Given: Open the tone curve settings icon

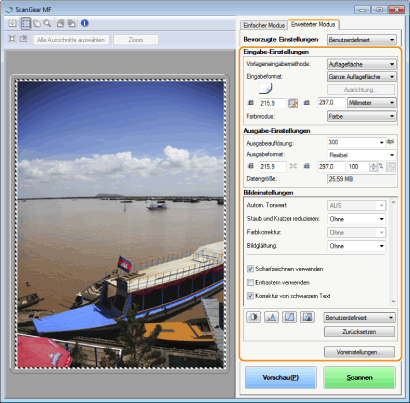Looking at the screenshot, I should 289,317.
